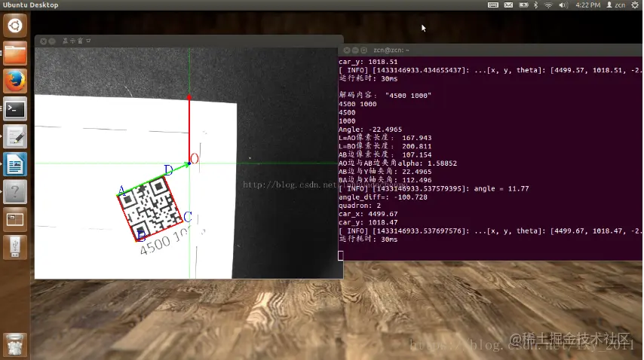Click the 'car_x: 4499.67' terminal line
This screenshot has height=360, width=644.
pyautogui.click(x=368, y=214)
